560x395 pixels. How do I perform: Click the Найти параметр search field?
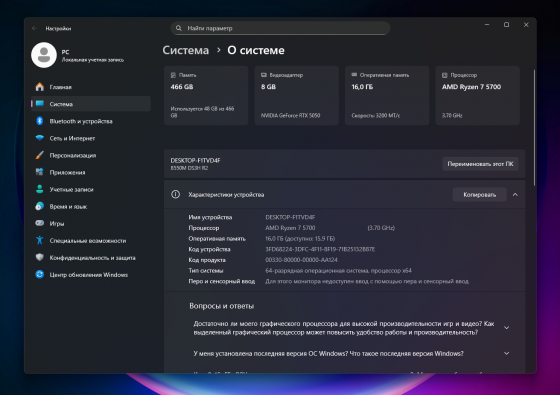280,28
